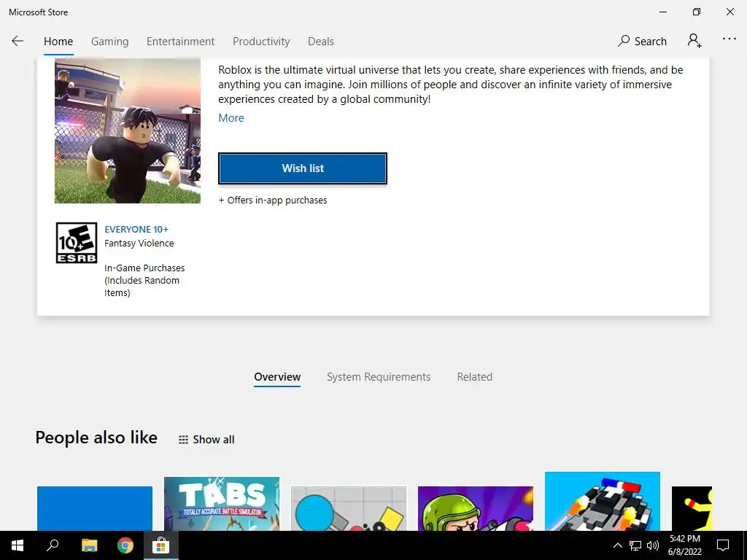Select the Overview section tab
Screen dimensions: 747x560
coord(277,377)
